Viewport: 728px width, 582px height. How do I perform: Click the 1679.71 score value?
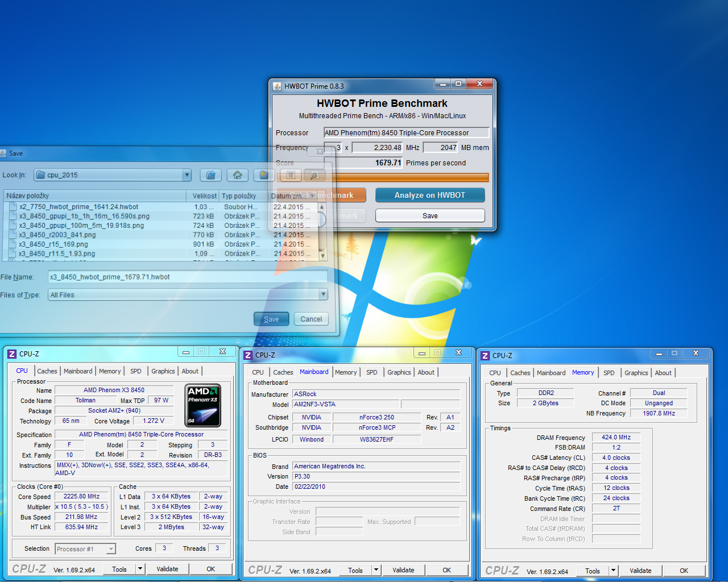pyautogui.click(x=388, y=163)
